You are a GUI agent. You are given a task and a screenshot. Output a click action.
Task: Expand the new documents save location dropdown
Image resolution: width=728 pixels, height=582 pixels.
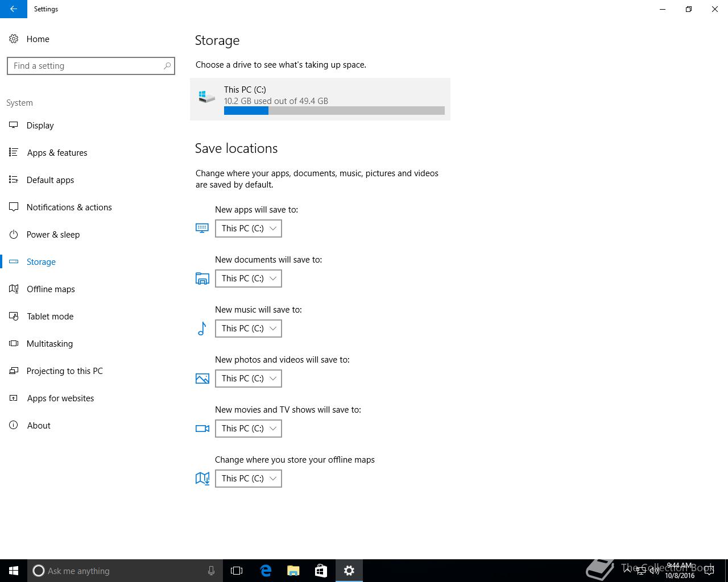tap(249, 278)
